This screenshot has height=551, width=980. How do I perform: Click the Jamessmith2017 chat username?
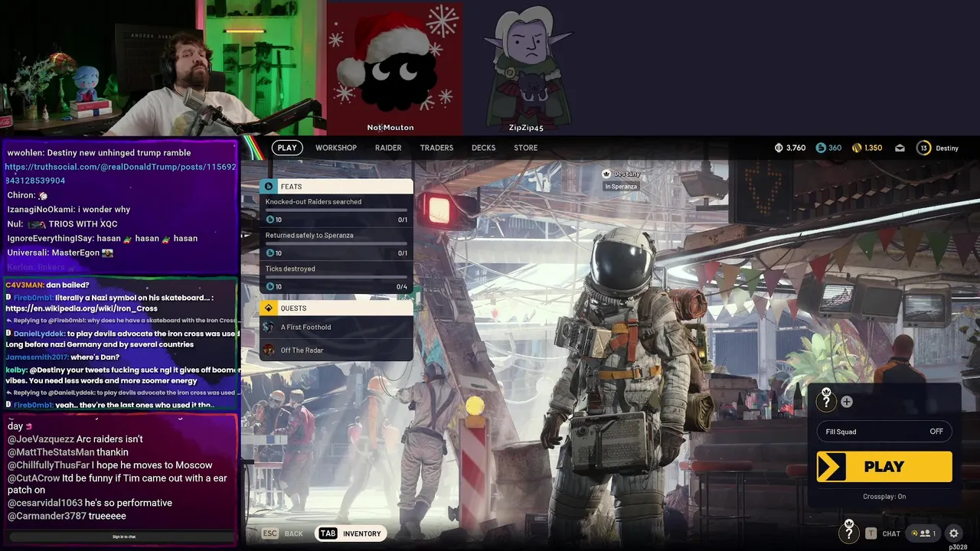(37, 357)
